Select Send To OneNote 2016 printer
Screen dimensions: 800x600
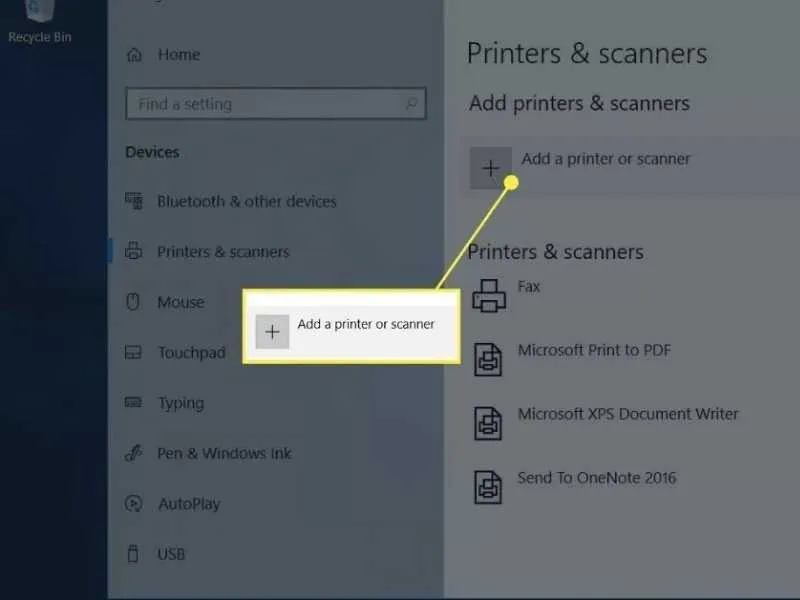pos(596,478)
